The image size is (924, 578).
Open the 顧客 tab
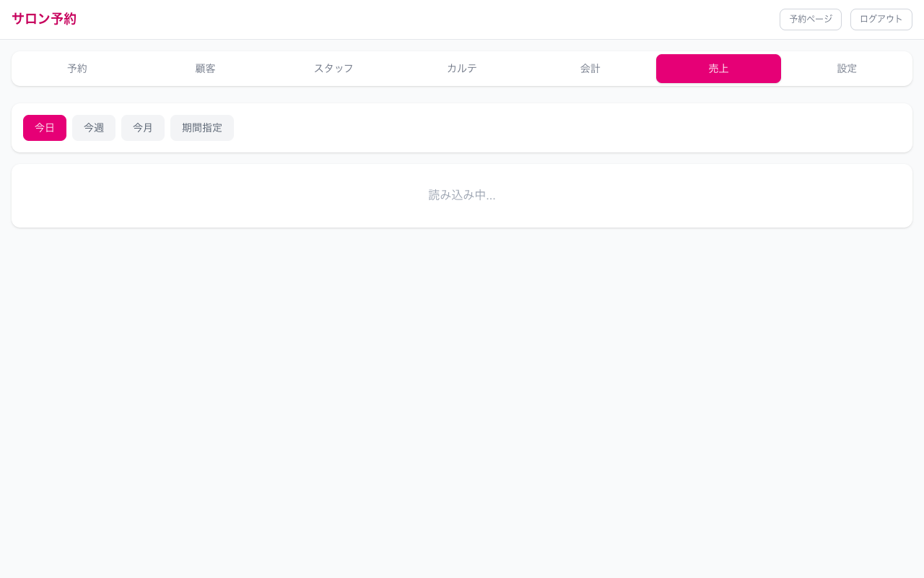coord(205,69)
